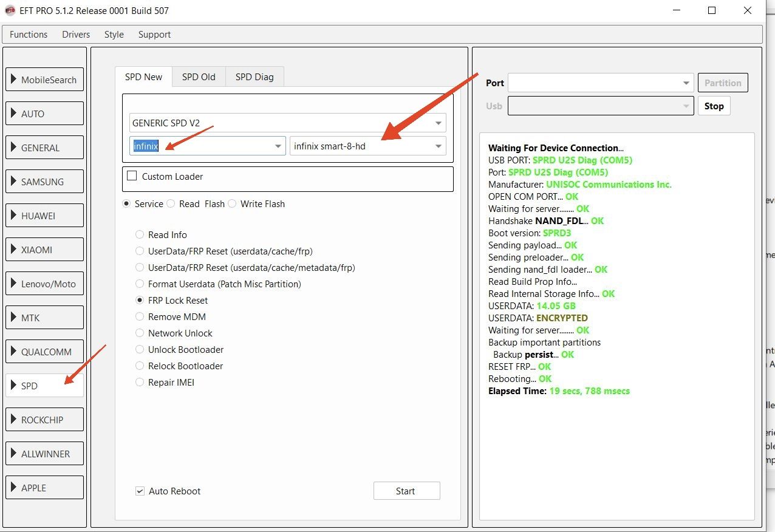775x532 pixels.
Task: Open the ROCKCHIP sidebar category
Action: (44, 420)
